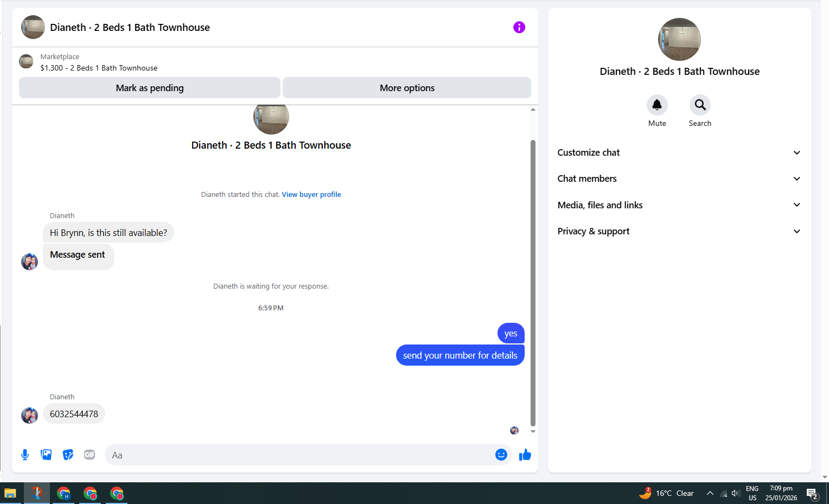Expand the Customize chat section
The width and height of the screenshot is (829, 504).
coord(679,152)
